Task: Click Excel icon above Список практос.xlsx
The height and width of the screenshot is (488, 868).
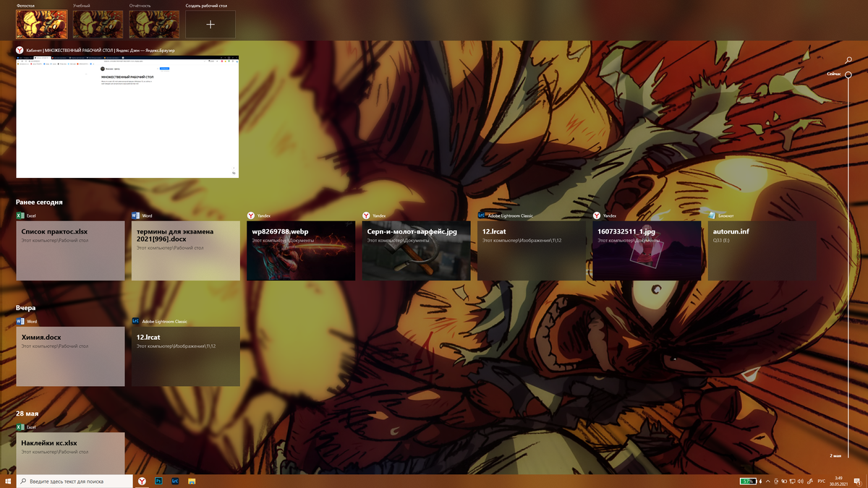Action: click(20, 215)
